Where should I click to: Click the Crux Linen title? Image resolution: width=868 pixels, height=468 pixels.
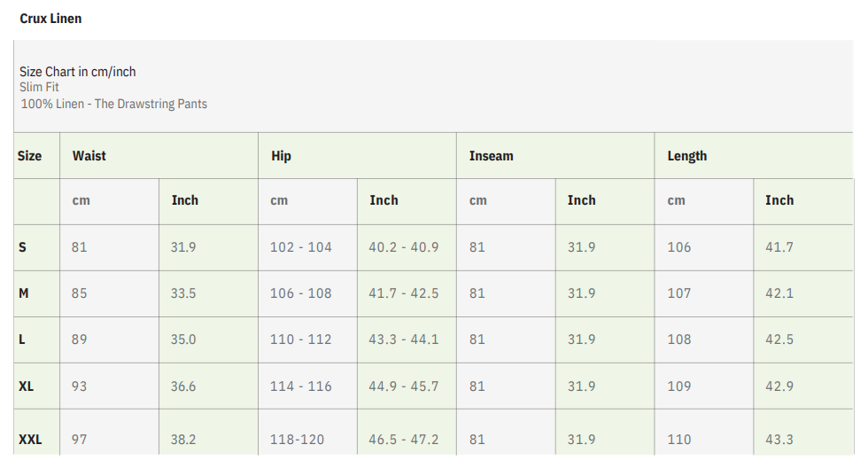pos(50,19)
